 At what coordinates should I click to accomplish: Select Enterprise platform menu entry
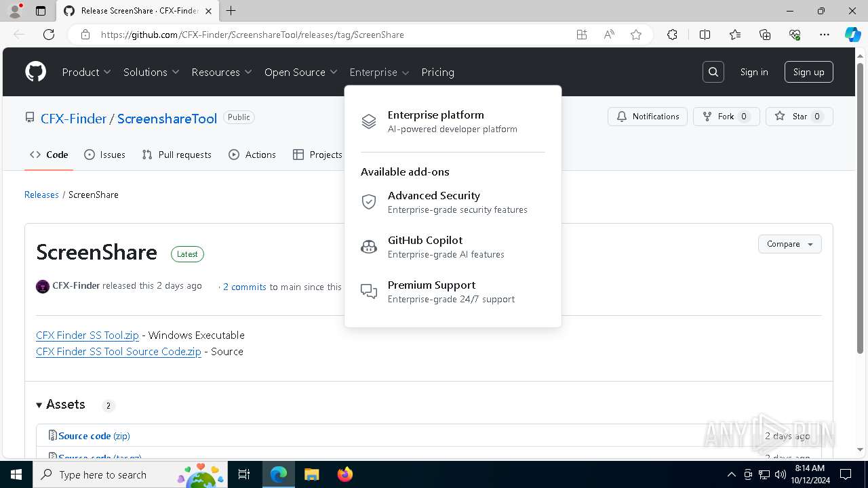(x=453, y=121)
